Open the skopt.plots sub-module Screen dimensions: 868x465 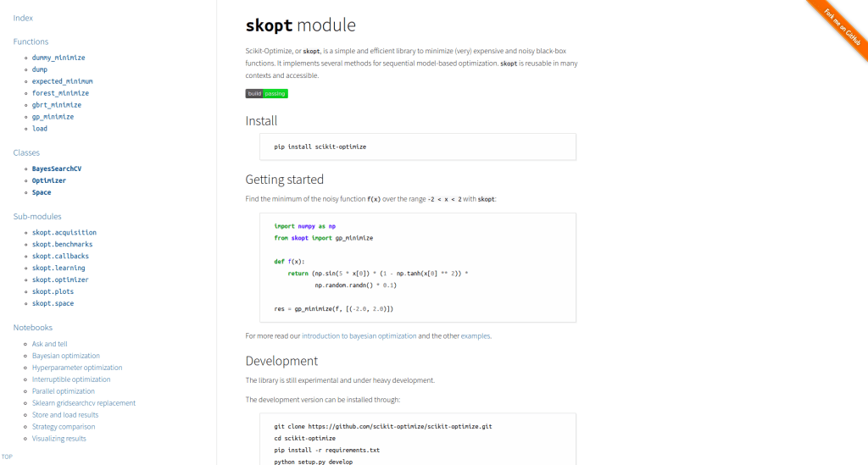[x=53, y=291]
